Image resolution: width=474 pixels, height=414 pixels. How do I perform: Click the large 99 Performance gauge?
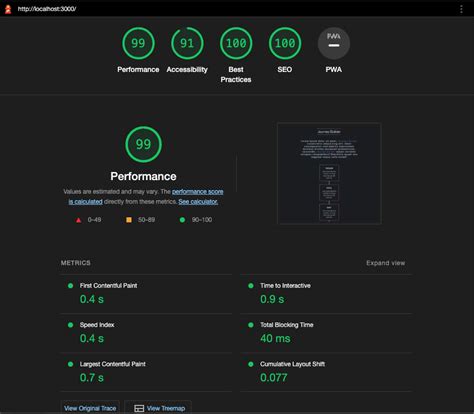point(143,144)
